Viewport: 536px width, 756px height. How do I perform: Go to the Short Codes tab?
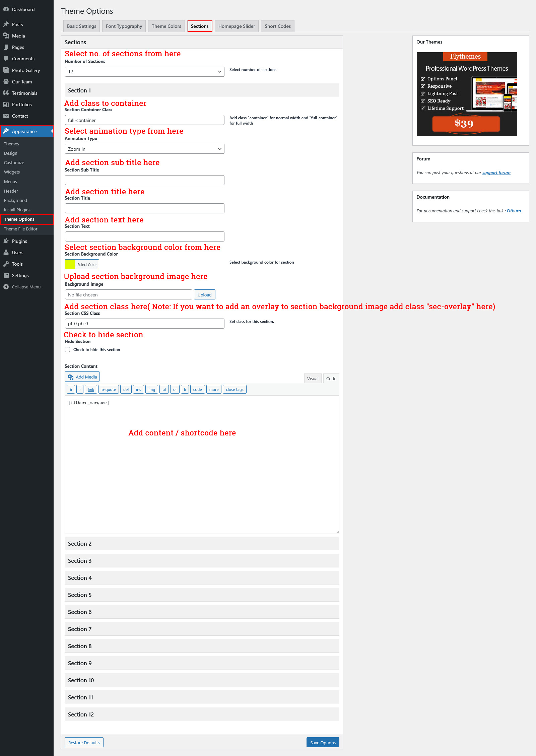coord(278,26)
